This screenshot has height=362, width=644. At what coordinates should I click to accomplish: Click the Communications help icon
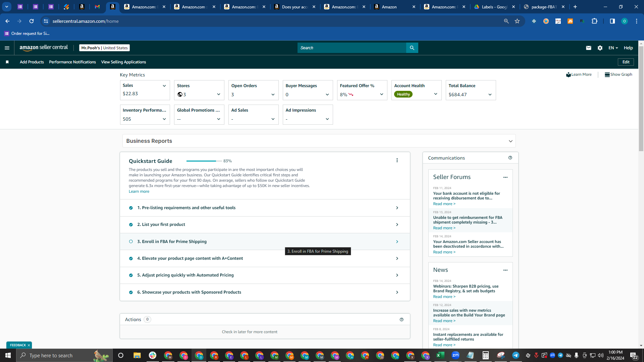[510, 158]
